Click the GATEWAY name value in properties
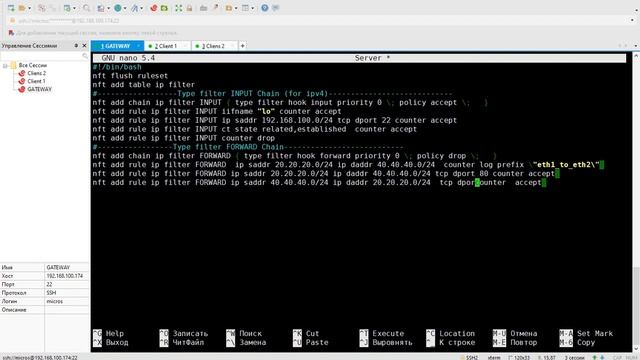 pos(58,267)
